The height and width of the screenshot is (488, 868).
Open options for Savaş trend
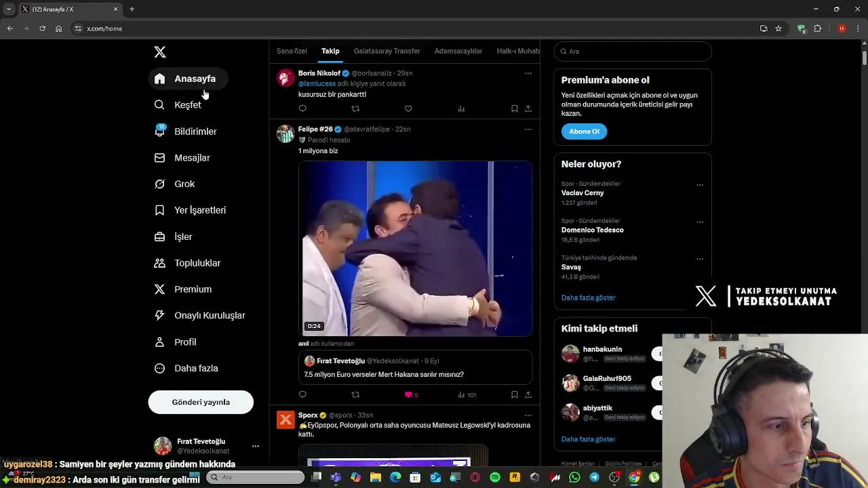pyautogui.click(x=700, y=259)
